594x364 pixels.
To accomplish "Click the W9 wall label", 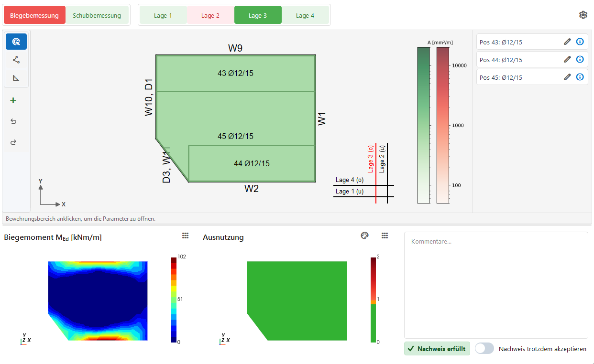I will 235,48.
